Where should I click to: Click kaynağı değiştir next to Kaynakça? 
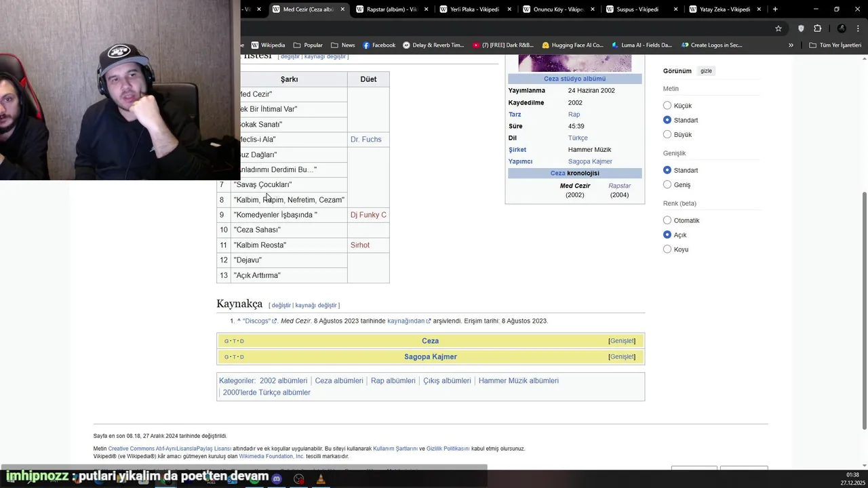[315, 306]
